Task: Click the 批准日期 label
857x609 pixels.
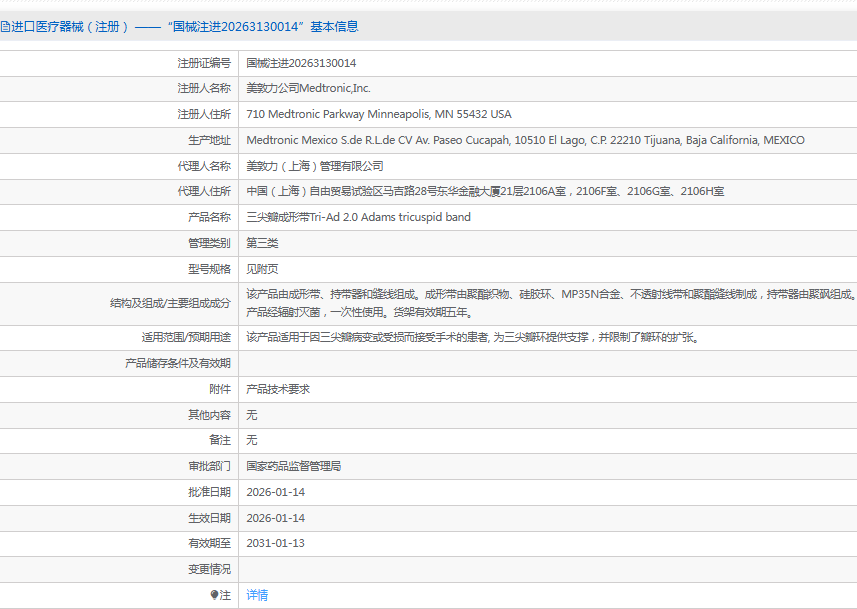Action: pyautogui.click(x=209, y=492)
